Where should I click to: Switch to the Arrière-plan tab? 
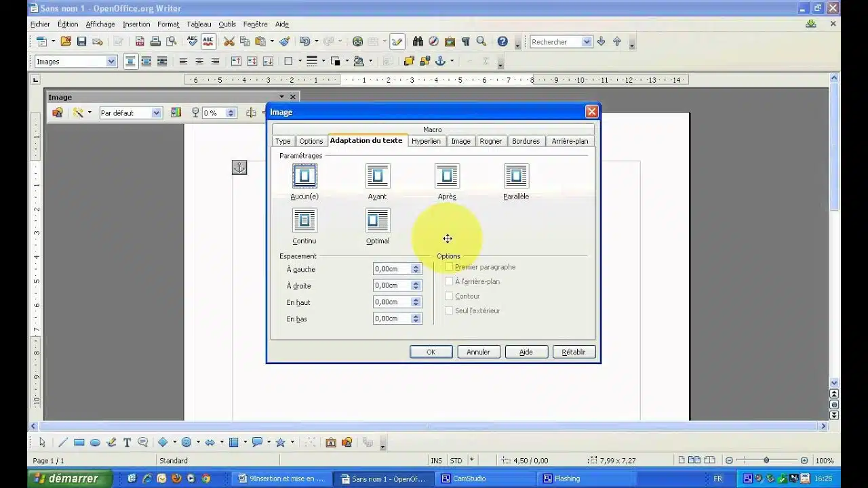(x=570, y=141)
